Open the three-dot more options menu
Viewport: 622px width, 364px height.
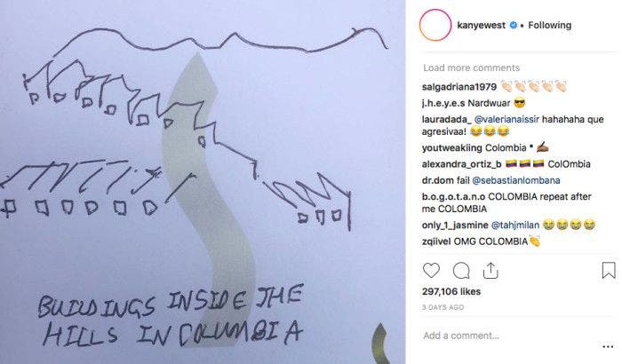click(x=608, y=346)
